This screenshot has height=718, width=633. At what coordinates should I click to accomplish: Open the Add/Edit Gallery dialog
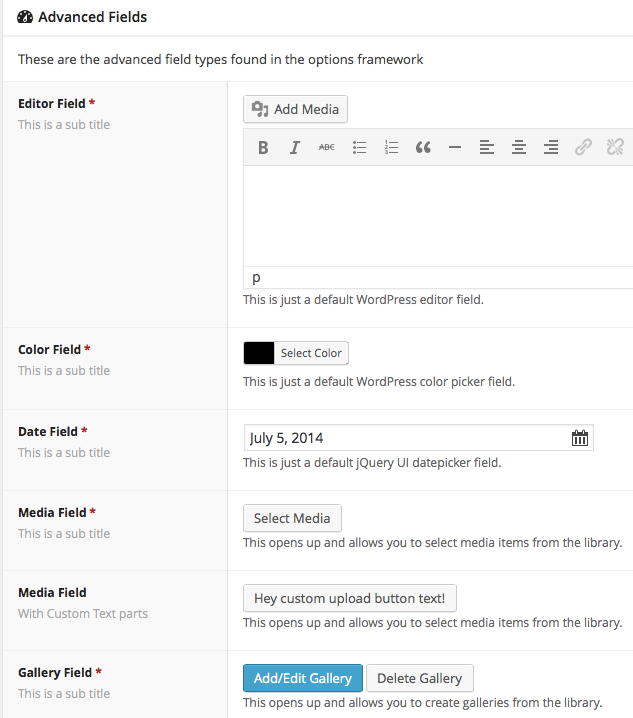[302, 678]
